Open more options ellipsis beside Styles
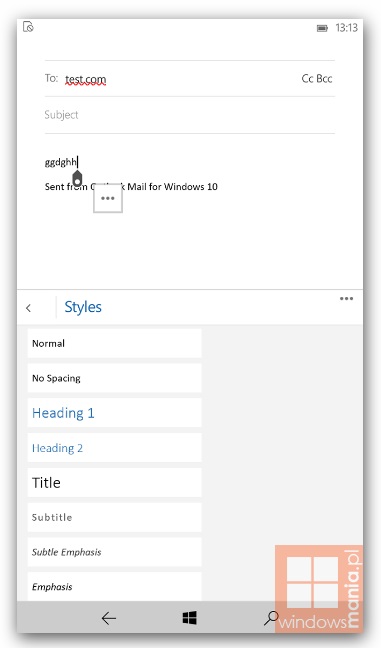 [346, 298]
